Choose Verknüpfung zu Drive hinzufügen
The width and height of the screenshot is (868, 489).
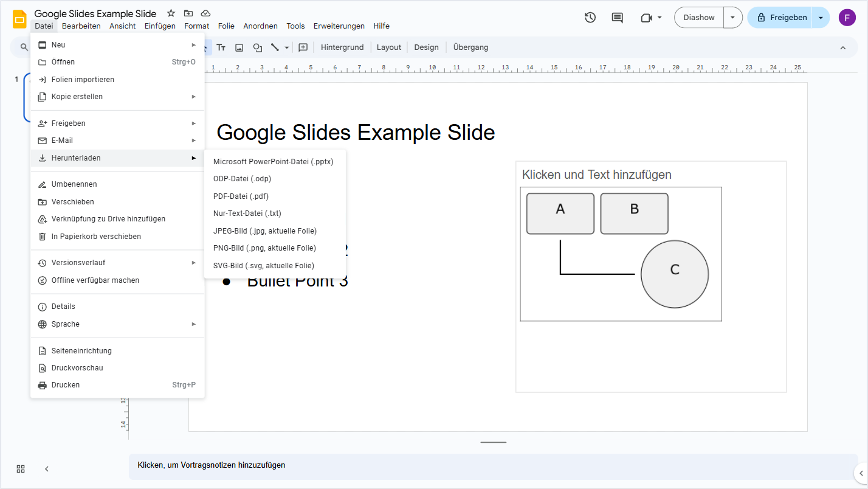[117, 219]
